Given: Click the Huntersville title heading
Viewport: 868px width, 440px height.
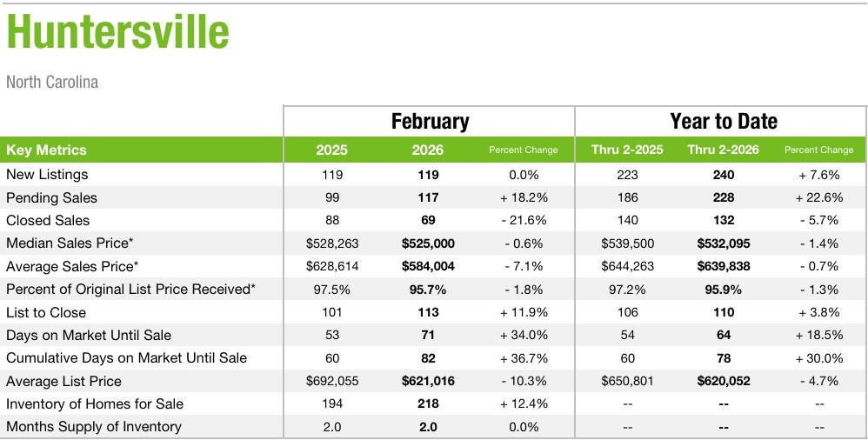Looking at the screenshot, I should pyautogui.click(x=118, y=33).
